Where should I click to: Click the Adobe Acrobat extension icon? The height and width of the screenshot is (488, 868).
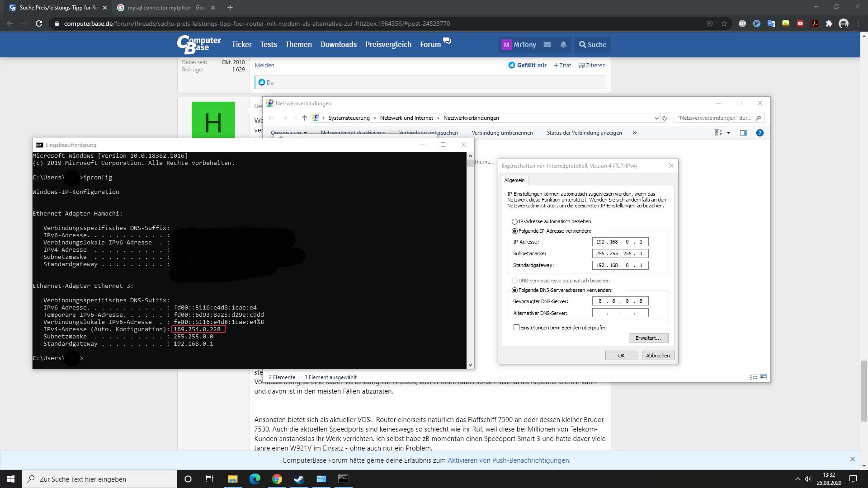(815, 23)
